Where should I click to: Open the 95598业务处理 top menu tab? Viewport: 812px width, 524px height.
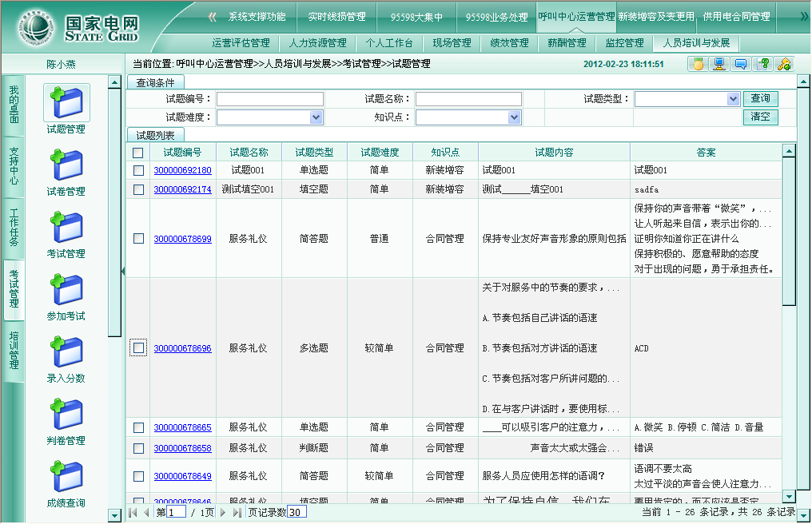point(496,16)
